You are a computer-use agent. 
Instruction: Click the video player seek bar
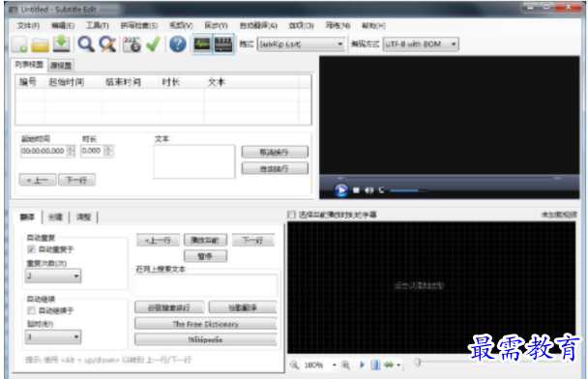(449, 178)
